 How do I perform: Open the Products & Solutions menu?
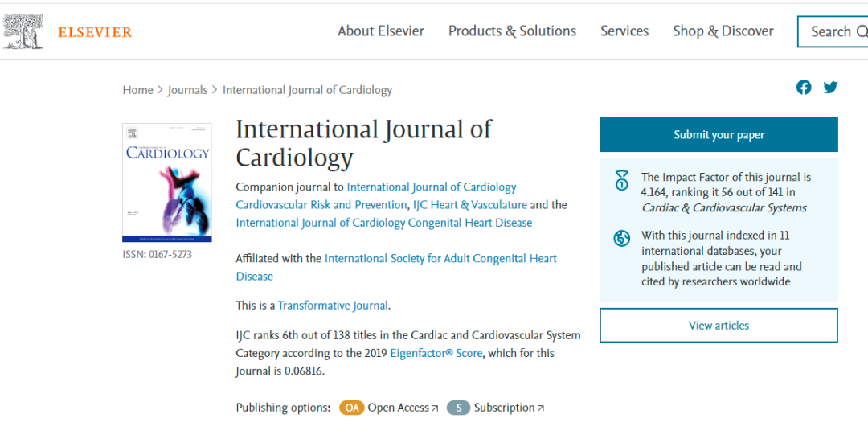pyautogui.click(x=512, y=31)
